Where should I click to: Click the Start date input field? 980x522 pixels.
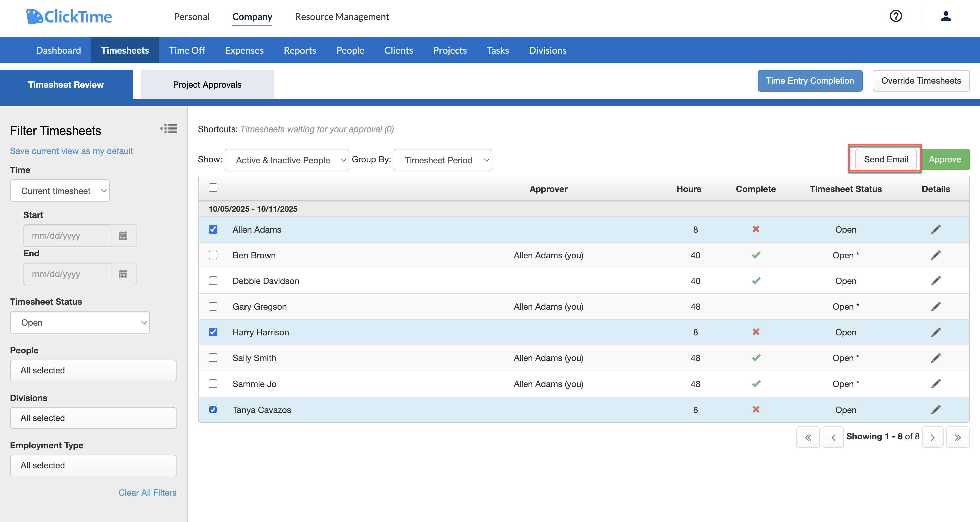(x=67, y=236)
